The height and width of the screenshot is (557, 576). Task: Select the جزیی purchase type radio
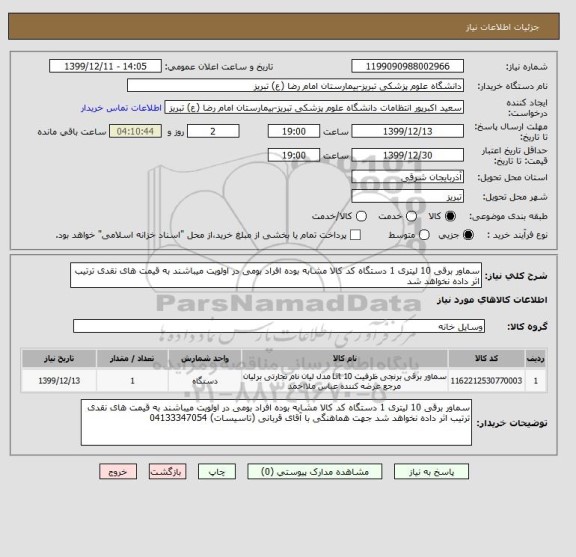(468, 235)
